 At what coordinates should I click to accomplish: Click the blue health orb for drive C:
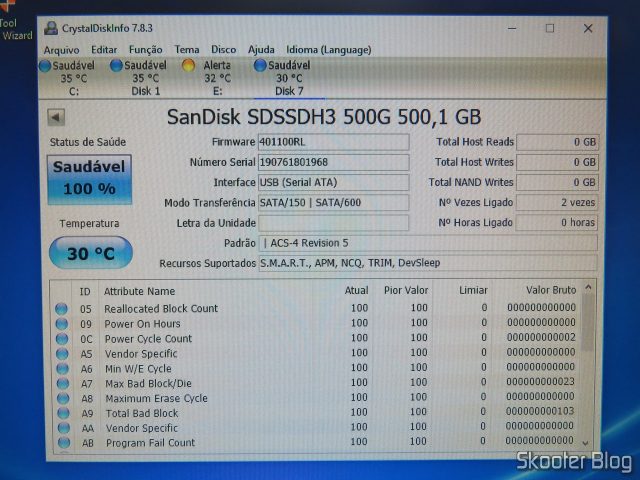point(45,66)
